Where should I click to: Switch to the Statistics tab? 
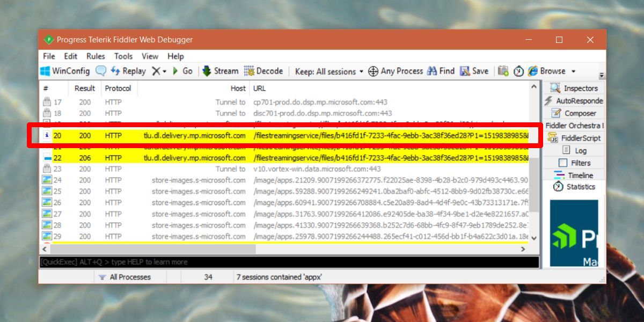coord(574,187)
